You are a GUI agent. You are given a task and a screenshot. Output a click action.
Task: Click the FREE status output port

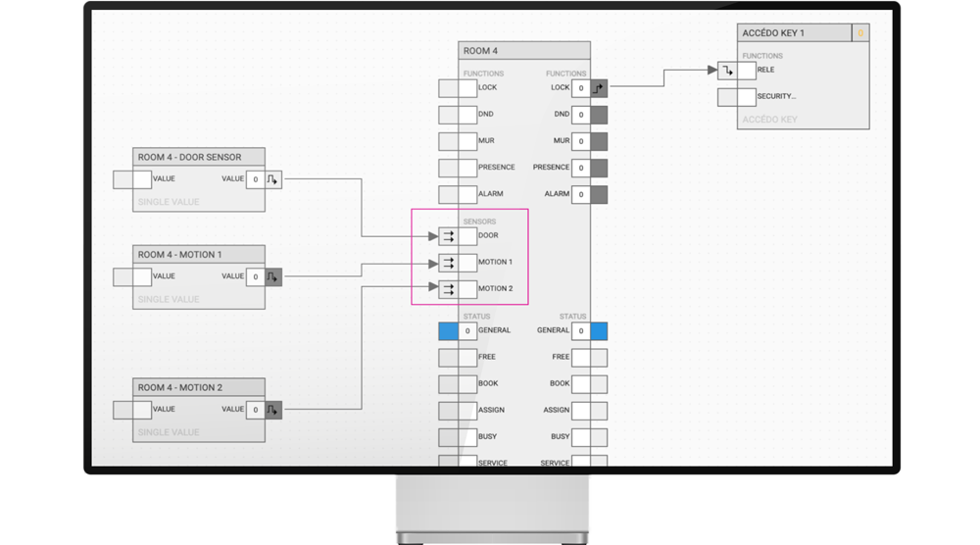[x=599, y=358]
